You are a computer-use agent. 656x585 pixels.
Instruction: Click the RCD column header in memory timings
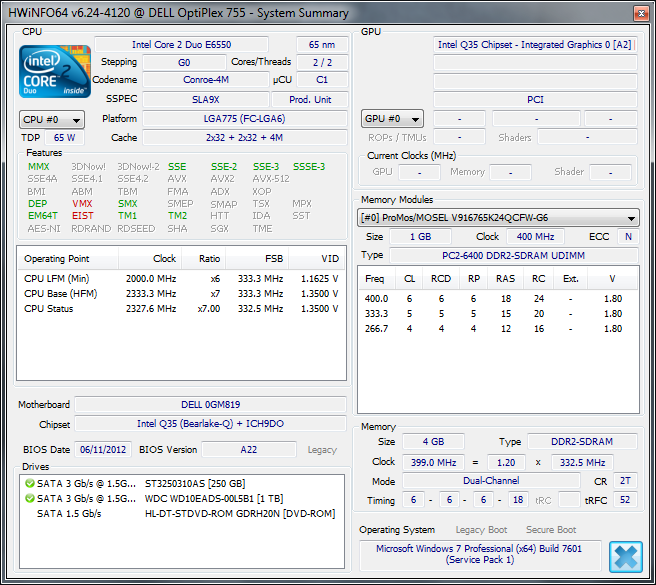tap(441, 279)
